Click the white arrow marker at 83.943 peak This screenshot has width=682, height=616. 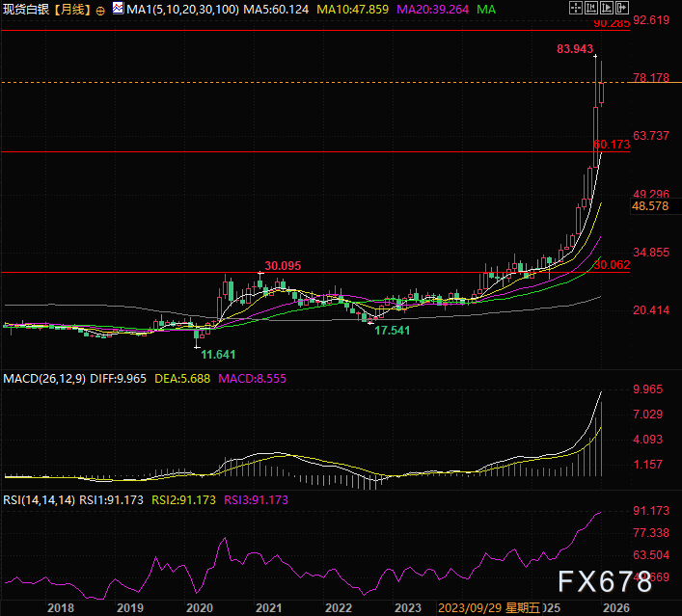coord(596,57)
